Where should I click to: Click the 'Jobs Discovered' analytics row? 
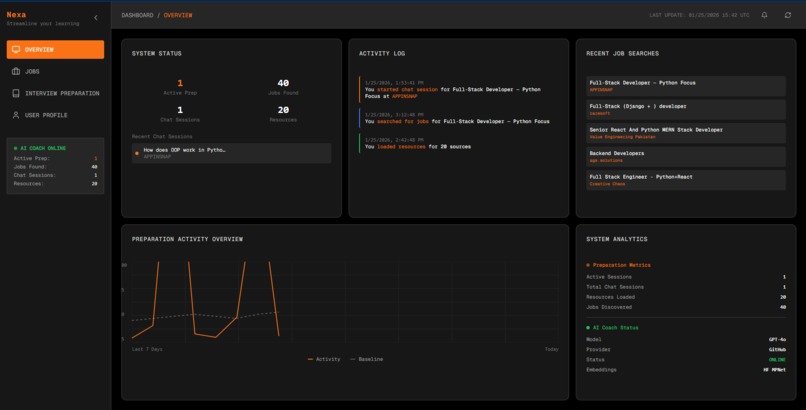686,307
